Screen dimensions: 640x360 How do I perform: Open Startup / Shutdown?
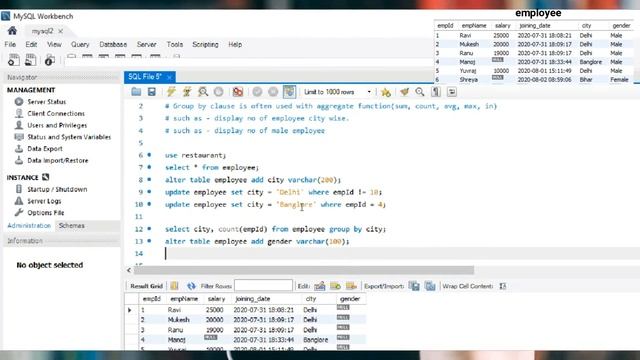point(57,189)
